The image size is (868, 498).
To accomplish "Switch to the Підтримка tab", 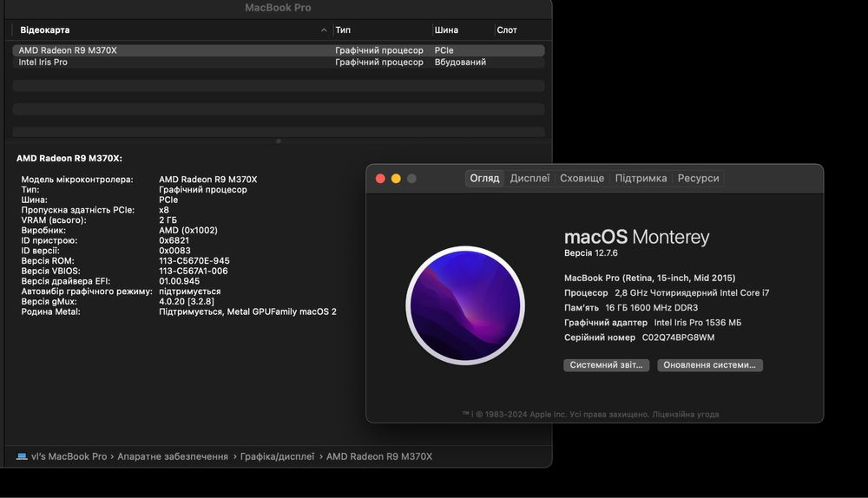I will (641, 178).
